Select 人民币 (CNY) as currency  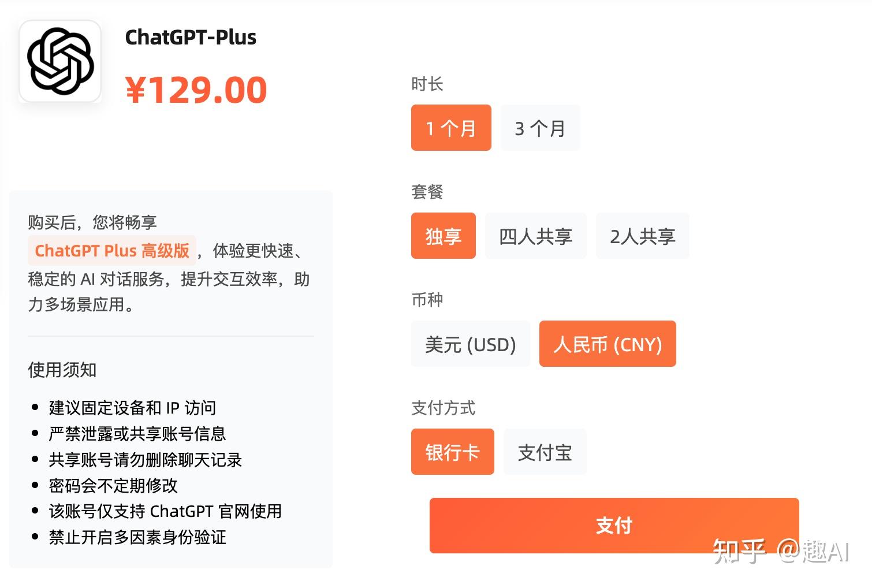(607, 344)
